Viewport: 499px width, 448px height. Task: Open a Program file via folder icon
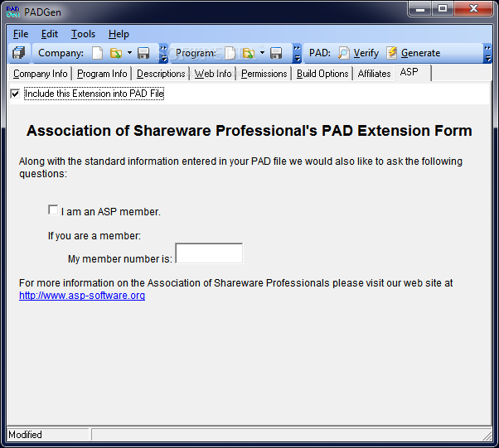tap(249, 53)
